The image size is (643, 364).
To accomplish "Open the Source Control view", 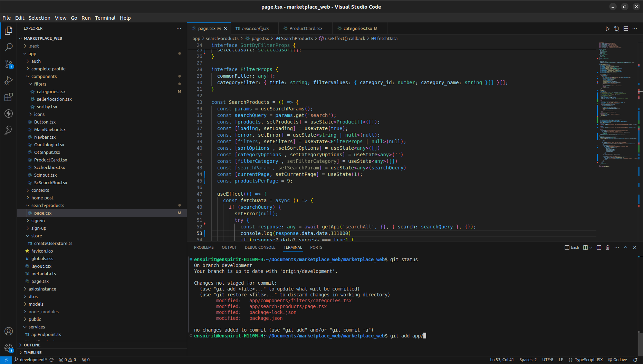I will coord(9,64).
